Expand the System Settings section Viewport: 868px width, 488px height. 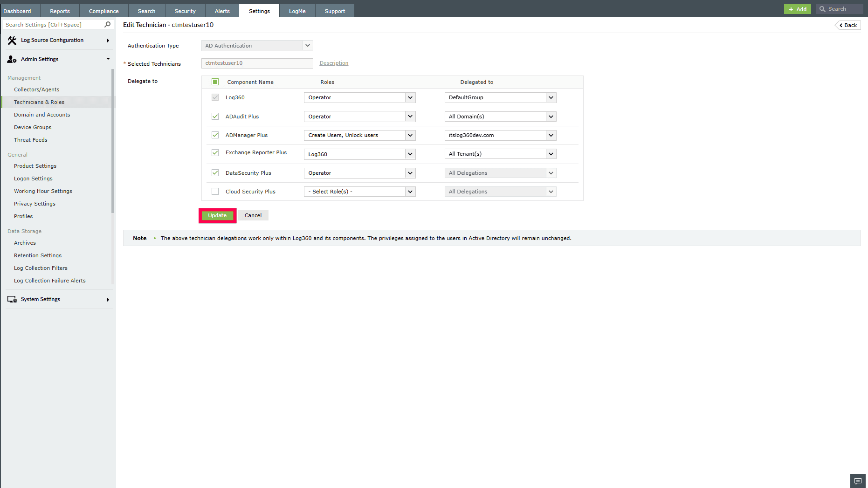(x=108, y=300)
